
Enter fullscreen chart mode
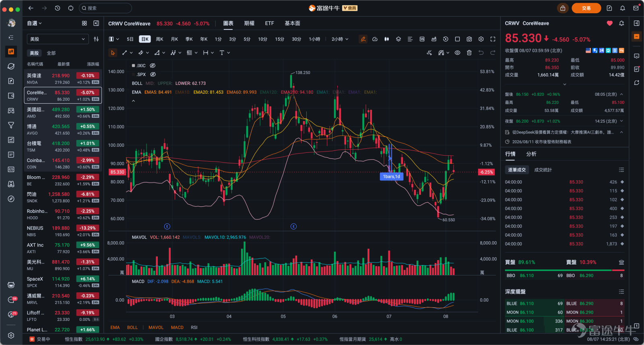[x=493, y=39]
